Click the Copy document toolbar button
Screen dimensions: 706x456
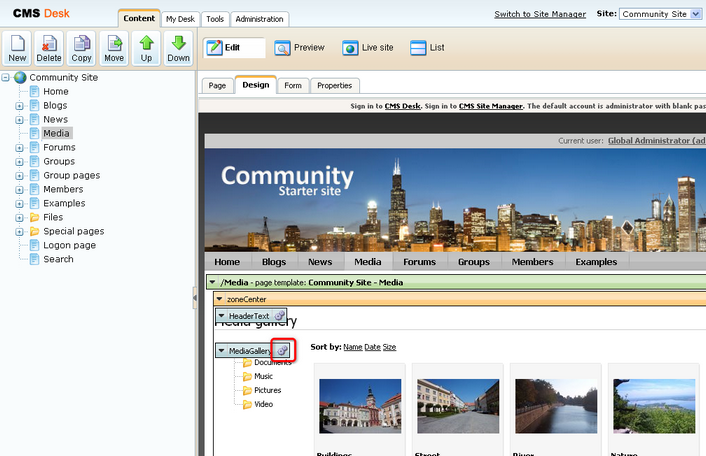click(81, 49)
